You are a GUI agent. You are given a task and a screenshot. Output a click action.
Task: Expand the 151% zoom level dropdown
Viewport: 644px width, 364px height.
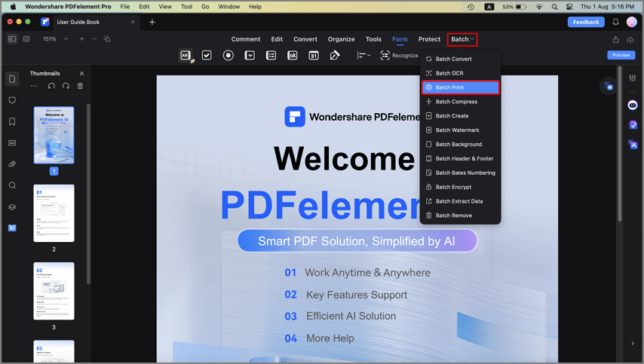click(66, 39)
